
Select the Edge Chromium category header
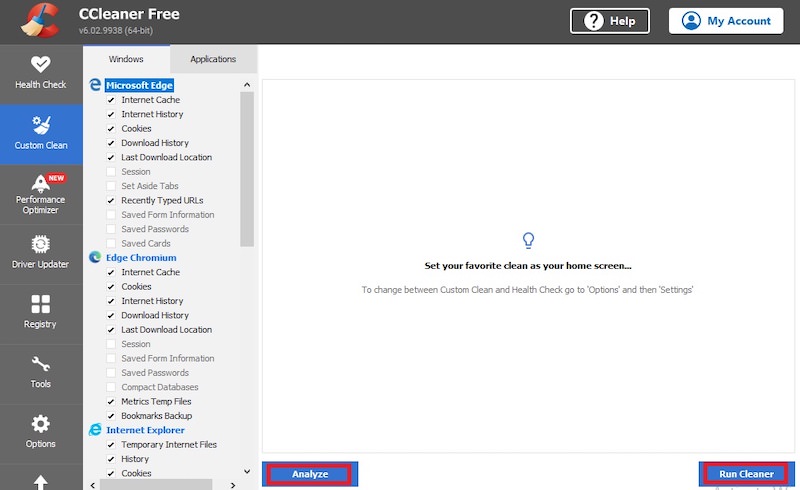(x=141, y=258)
